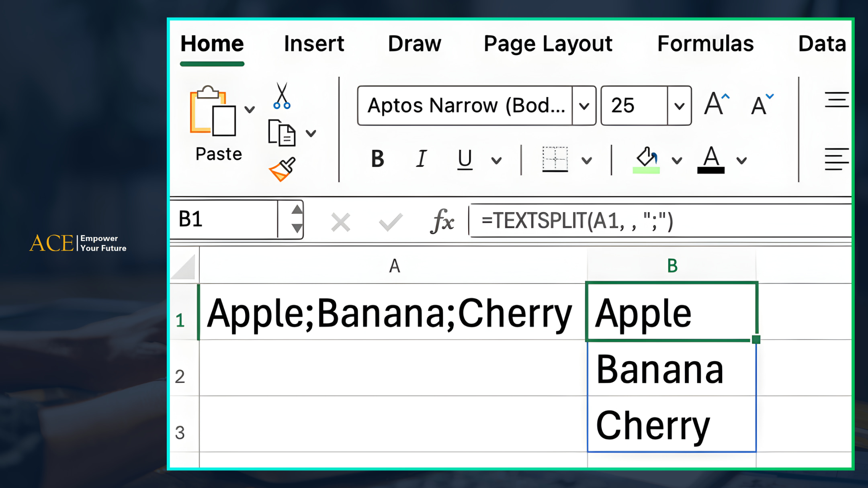The width and height of the screenshot is (868, 488).
Task: Confirm formula with checkmark button
Action: click(390, 222)
